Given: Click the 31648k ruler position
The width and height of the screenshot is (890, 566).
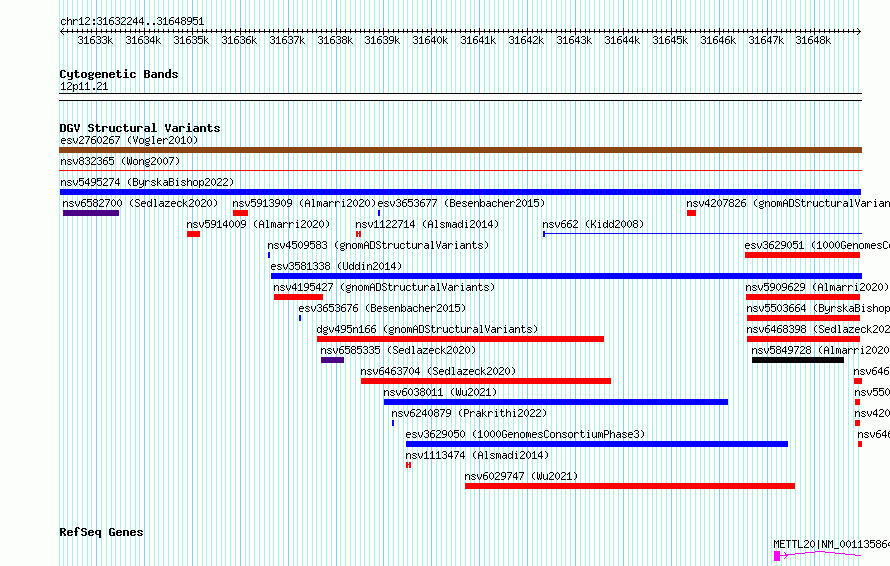Looking at the screenshot, I should pyautogui.click(x=813, y=41).
